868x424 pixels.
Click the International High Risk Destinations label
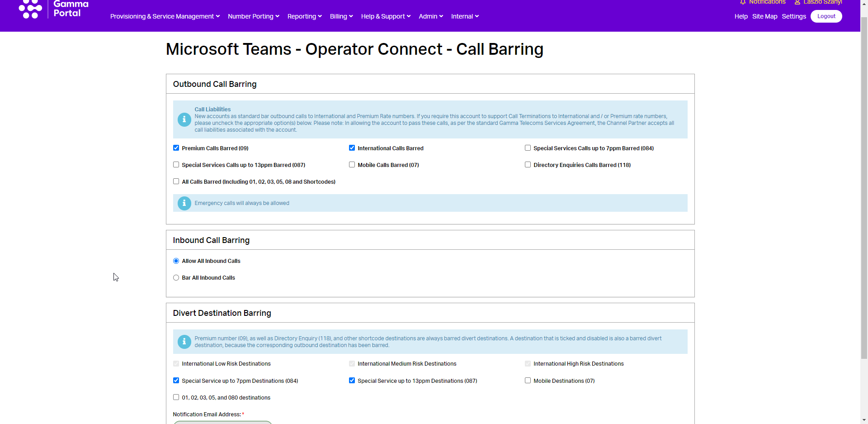coord(579,364)
